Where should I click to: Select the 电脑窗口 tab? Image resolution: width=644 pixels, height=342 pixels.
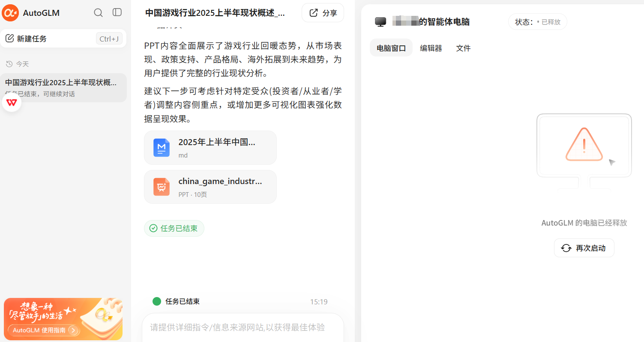(x=391, y=48)
